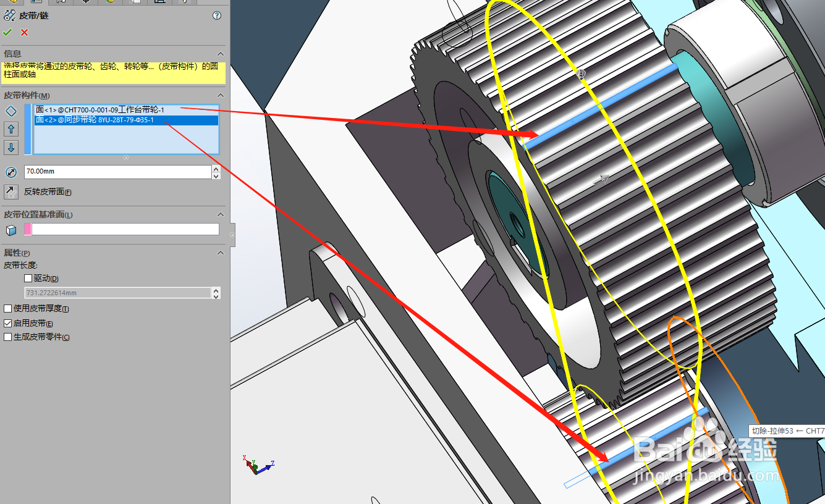Click the spinner arrows beside 70.00mm
This screenshot has height=504, width=825.
coord(216,172)
